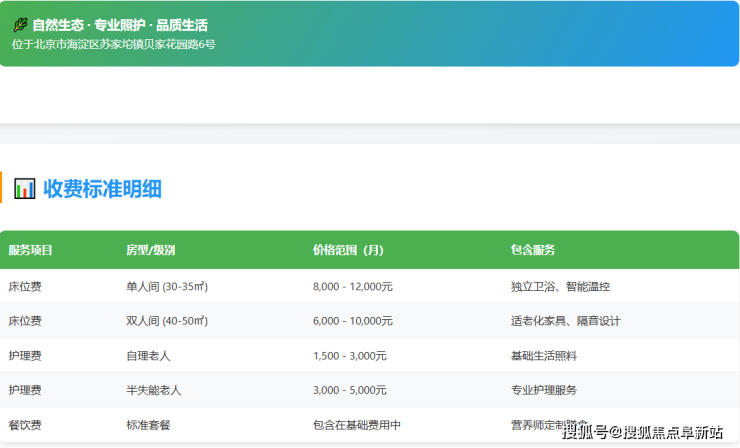
Task: Select the 自理老人 row cell
Action: click(x=146, y=356)
